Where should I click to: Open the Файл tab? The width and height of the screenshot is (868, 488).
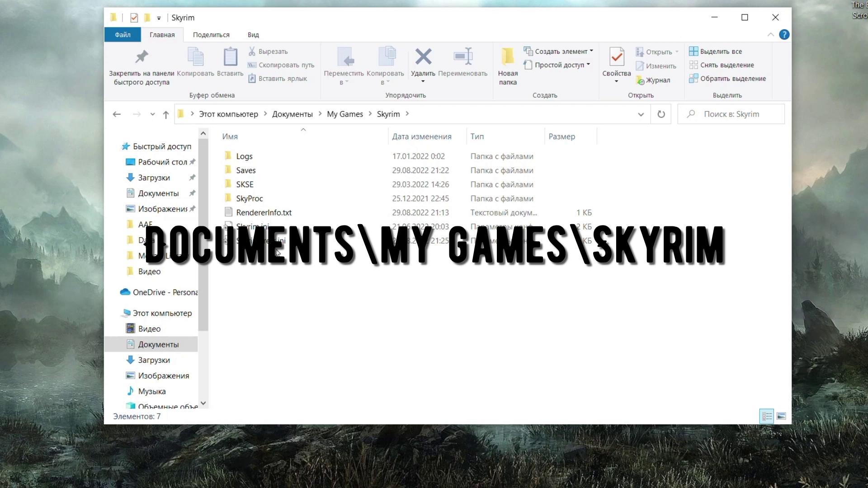pyautogui.click(x=123, y=35)
